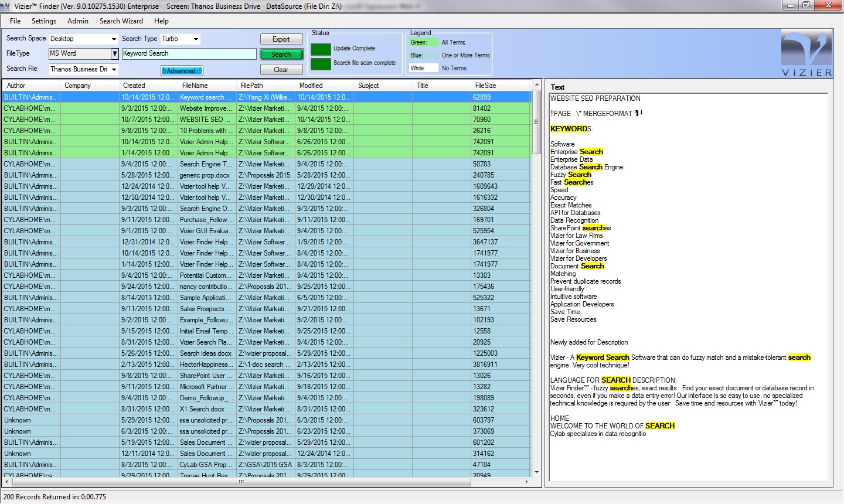Image resolution: width=844 pixels, height=504 pixels.
Task: Select the 'SharePoint User' file row
Action: pos(267,376)
